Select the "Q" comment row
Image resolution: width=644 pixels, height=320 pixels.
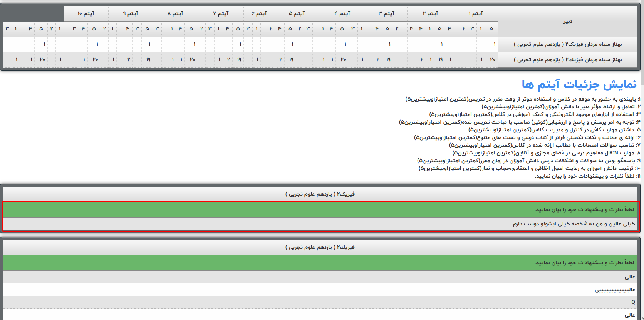coord(633,302)
